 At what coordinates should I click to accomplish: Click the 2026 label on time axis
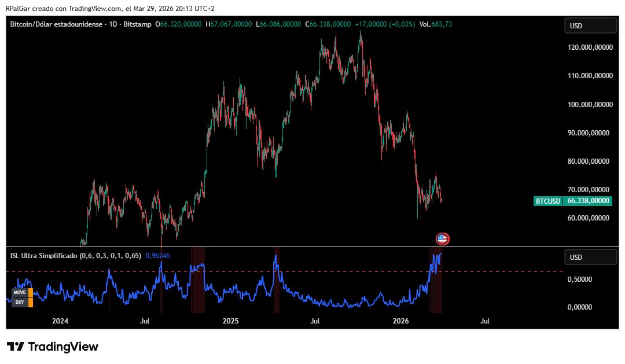400,321
